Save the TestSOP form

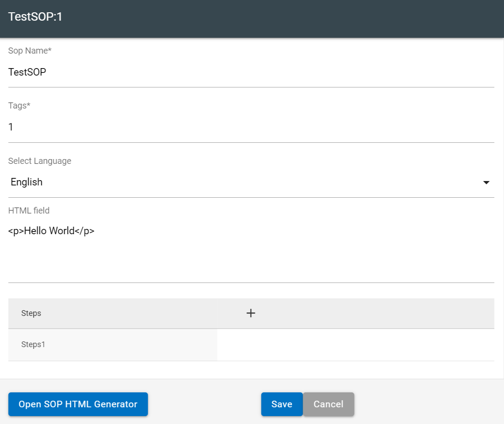click(281, 404)
